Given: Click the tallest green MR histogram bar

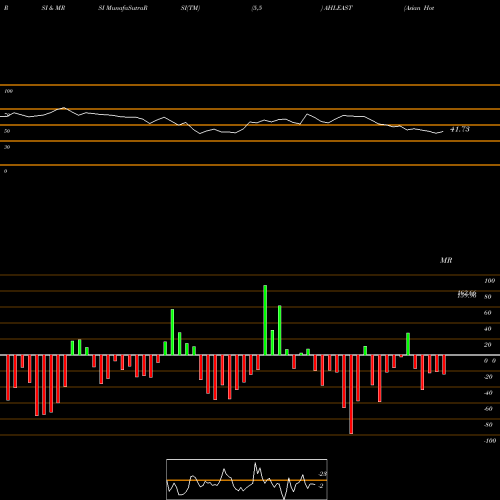Looking at the screenshot, I should 265,320.
